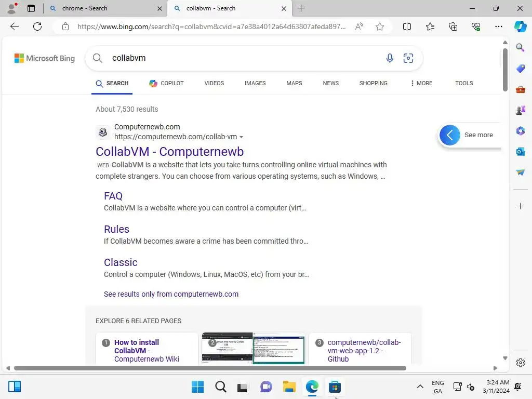Go back with the back arrow
Screen dimensions: 532x399
pos(14,26)
